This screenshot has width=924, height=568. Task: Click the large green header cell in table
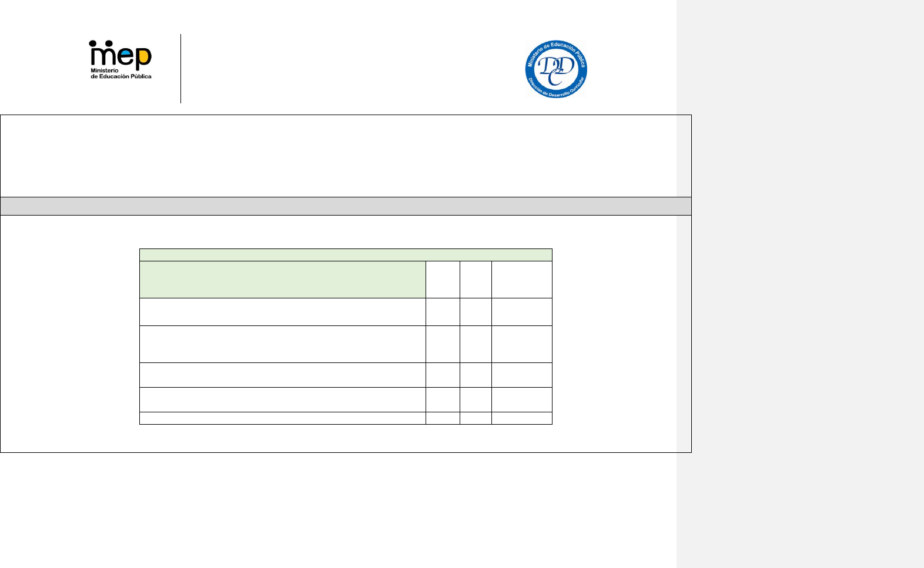[x=282, y=280]
